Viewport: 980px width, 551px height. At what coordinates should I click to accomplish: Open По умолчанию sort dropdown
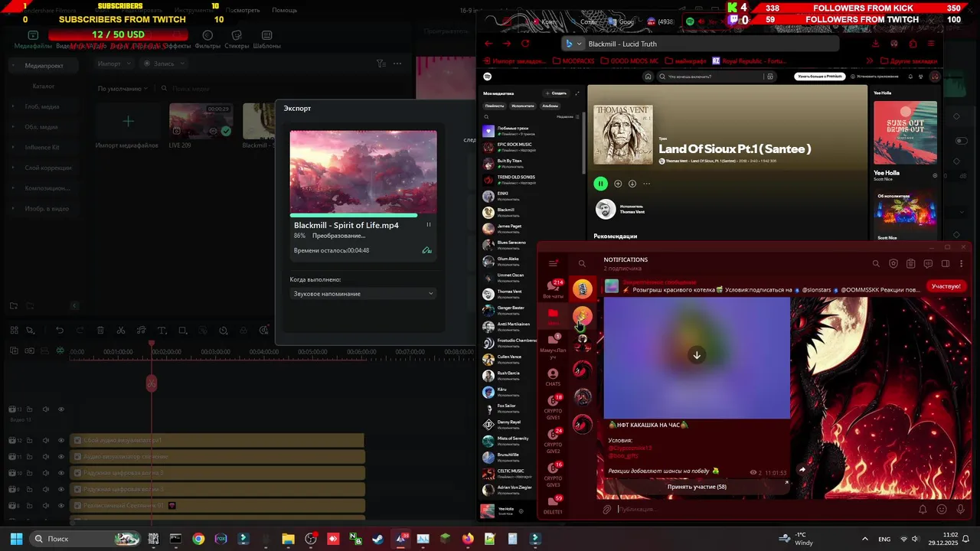122,89
